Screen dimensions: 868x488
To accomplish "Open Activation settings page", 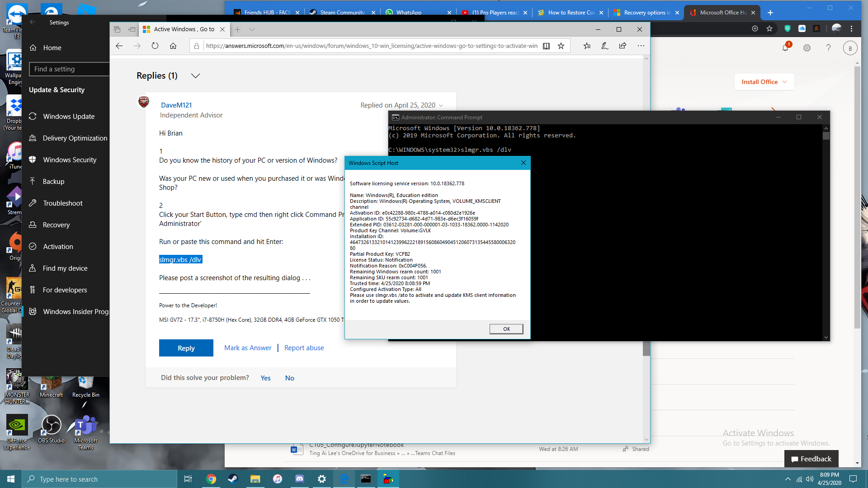I will [58, 246].
